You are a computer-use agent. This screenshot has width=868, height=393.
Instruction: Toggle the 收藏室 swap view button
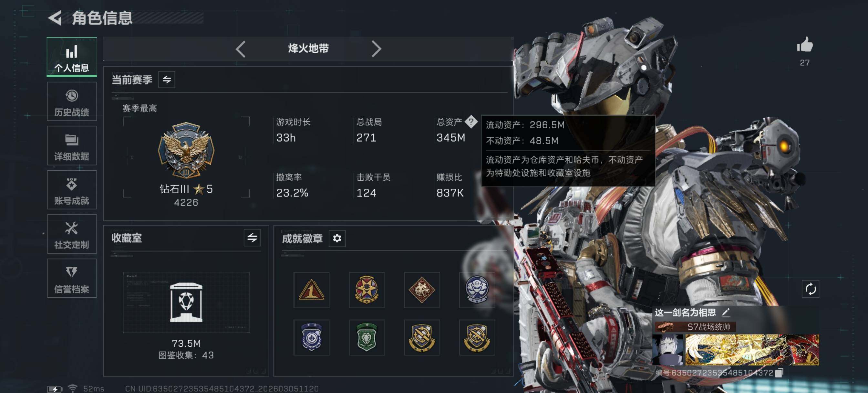tap(253, 238)
